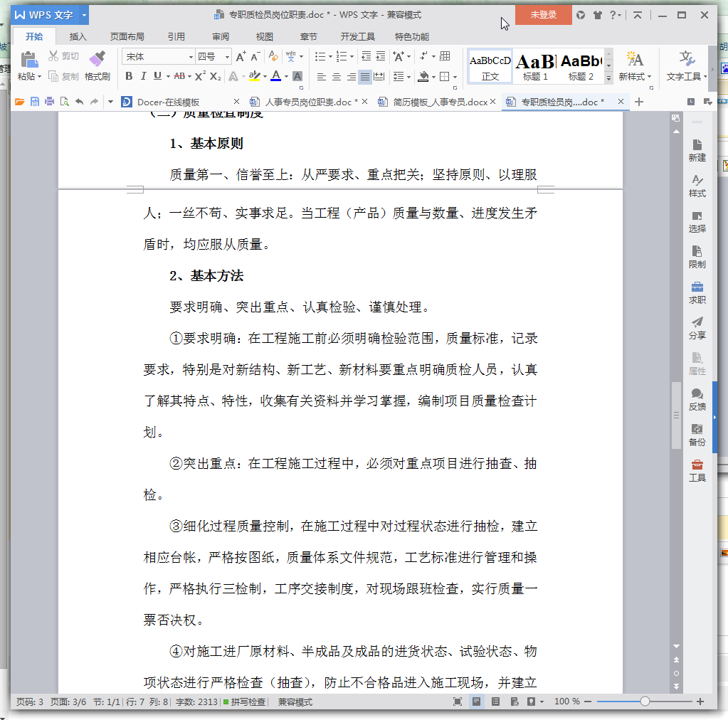Toggle Bold formatting
This screenshot has width=728, height=720.
129,76
